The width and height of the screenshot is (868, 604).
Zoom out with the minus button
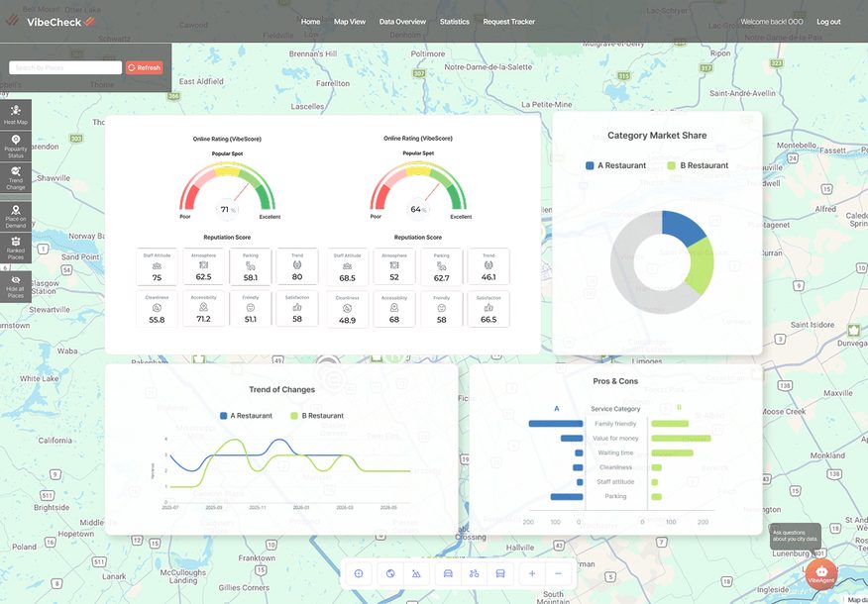coord(558,573)
